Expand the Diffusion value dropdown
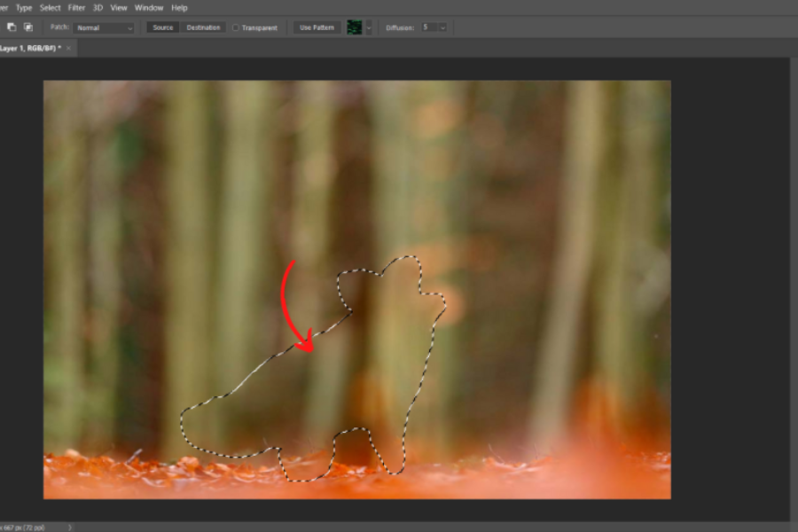The height and width of the screenshot is (532, 798). (442, 27)
